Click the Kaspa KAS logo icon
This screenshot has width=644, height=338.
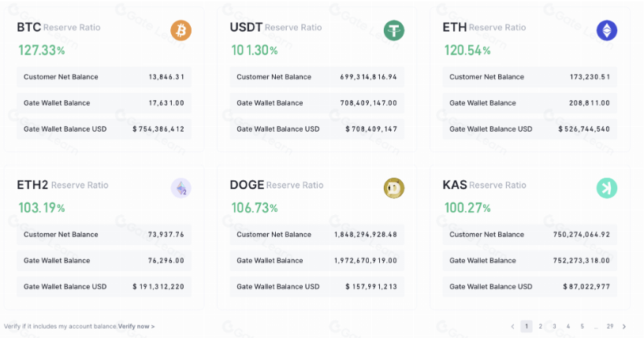pyautogui.click(x=606, y=188)
